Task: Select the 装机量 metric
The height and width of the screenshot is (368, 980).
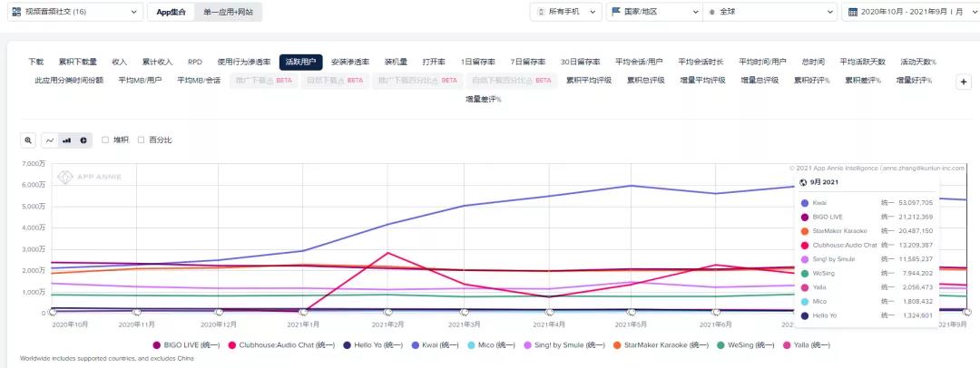Action: tap(396, 62)
